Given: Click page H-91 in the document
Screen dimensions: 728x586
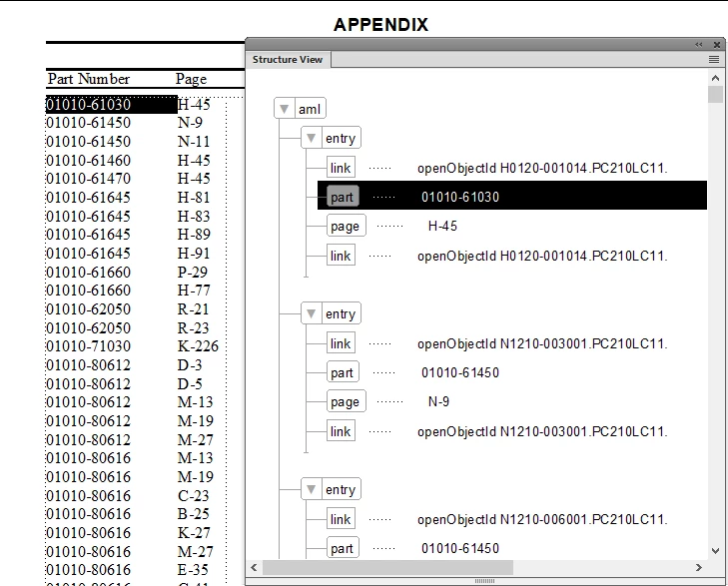Looking at the screenshot, I should click(x=194, y=254).
